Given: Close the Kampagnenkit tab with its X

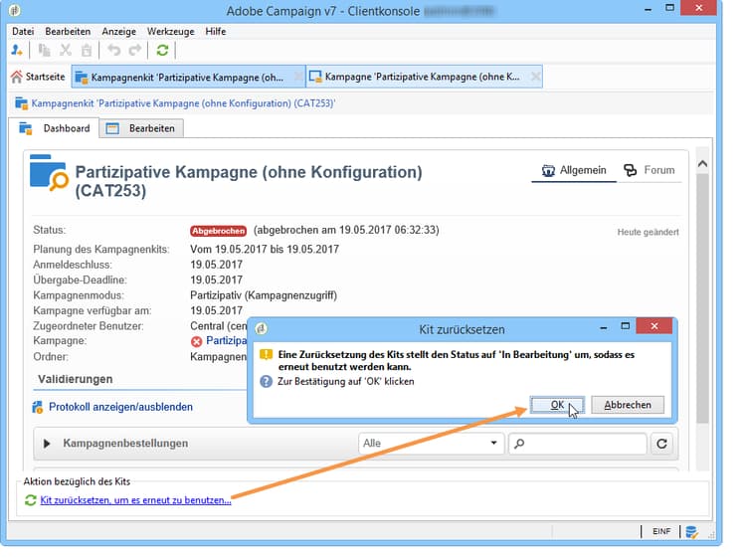Looking at the screenshot, I should (x=297, y=77).
